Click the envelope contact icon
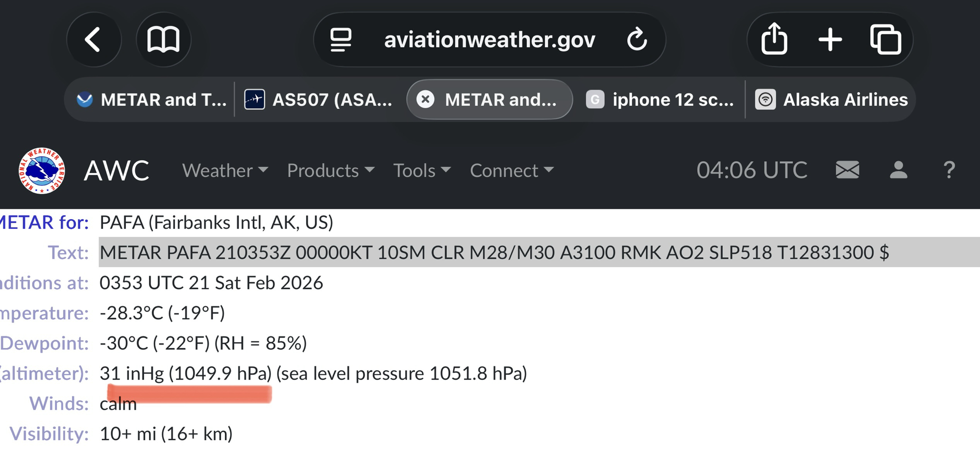This screenshot has height=453, width=980. pos(847,170)
